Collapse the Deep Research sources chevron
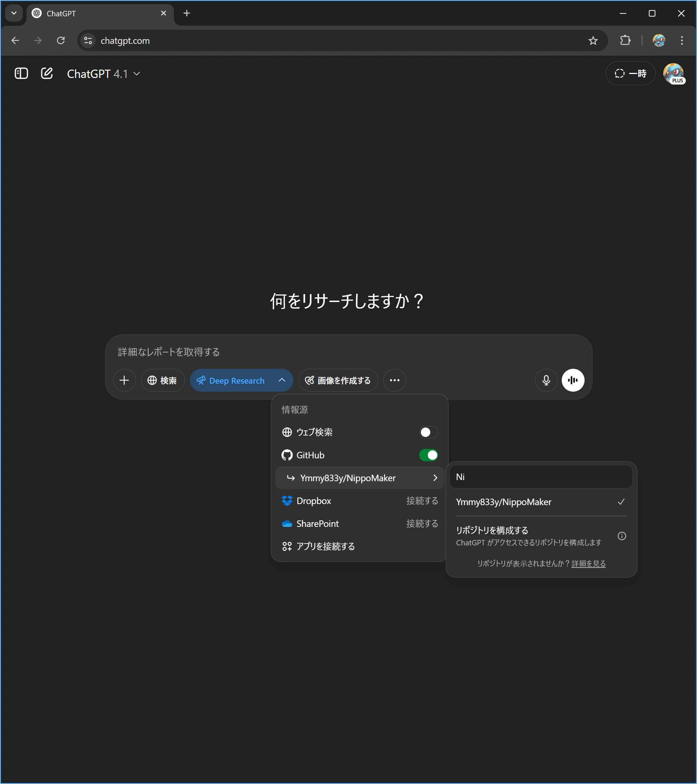The height and width of the screenshot is (784, 697). point(282,380)
